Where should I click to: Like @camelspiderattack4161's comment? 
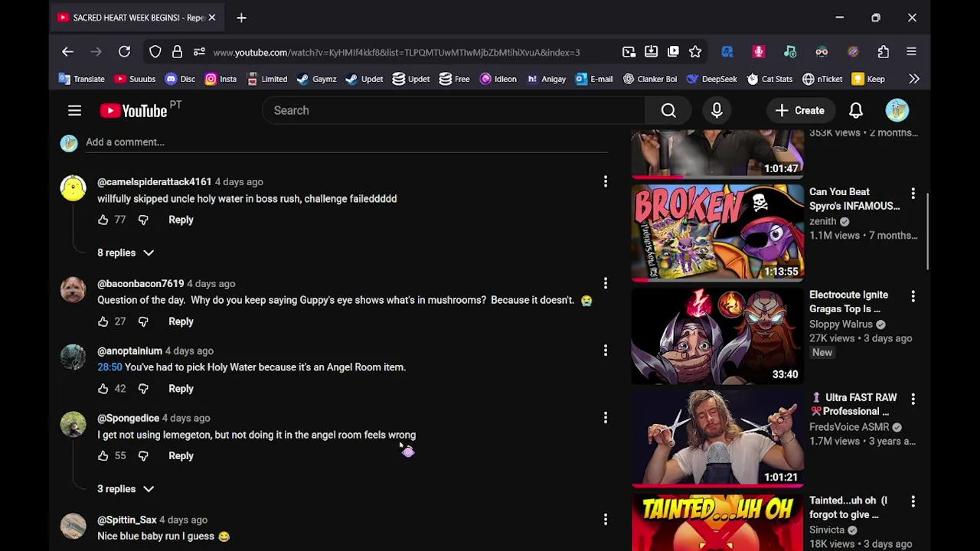pyautogui.click(x=103, y=220)
